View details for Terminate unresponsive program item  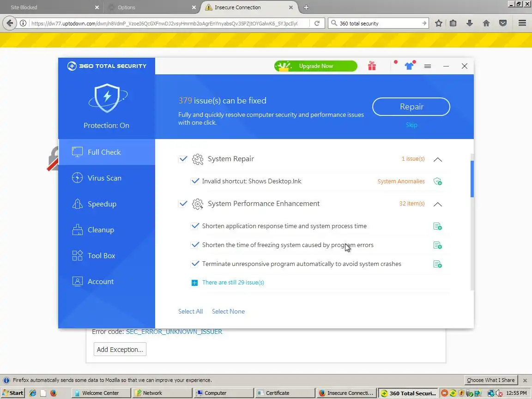coord(438,264)
